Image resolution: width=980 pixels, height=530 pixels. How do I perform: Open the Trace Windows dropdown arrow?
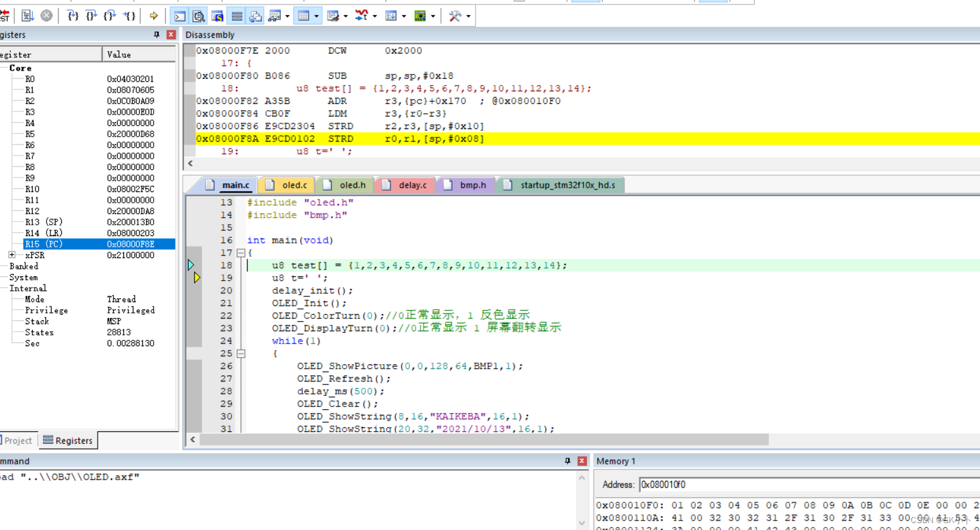point(404,16)
